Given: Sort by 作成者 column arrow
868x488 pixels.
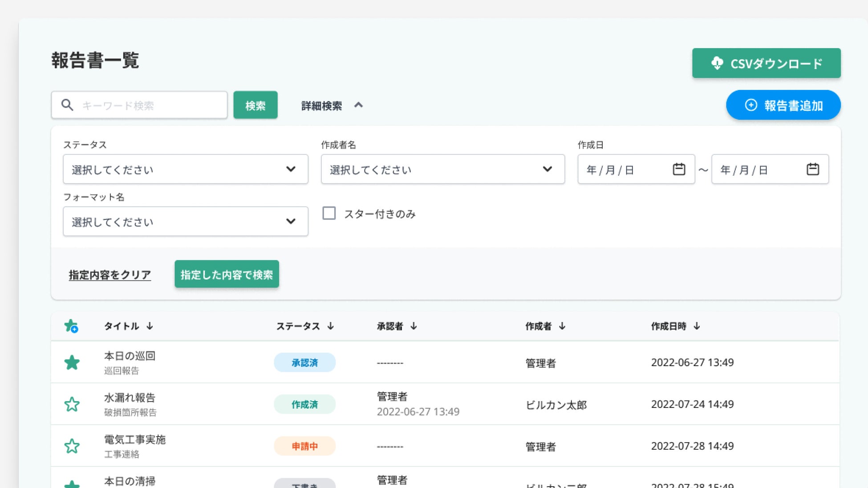Looking at the screenshot, I should 563,326.
